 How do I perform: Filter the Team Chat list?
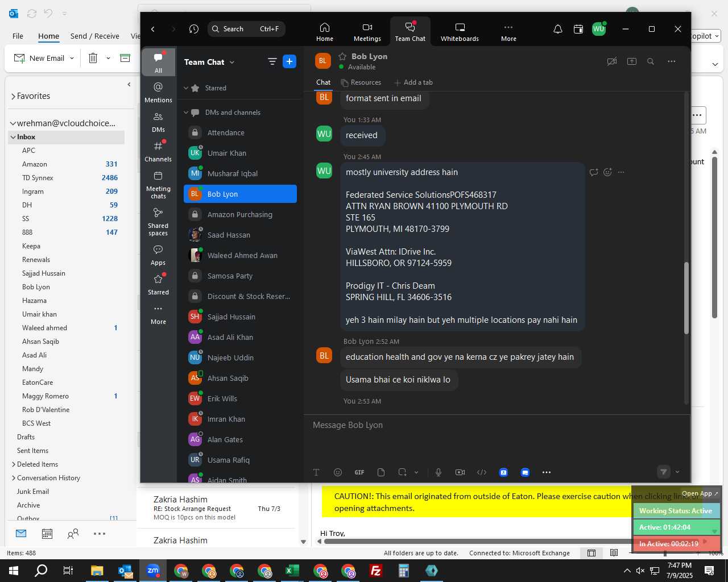pos(272,61)
